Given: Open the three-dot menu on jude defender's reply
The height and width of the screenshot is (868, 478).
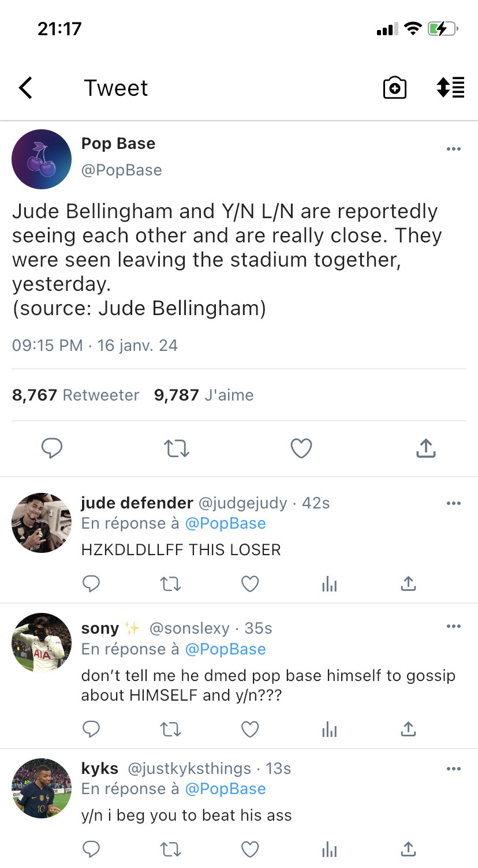Looking at the screenshot, I should (454, 503).
